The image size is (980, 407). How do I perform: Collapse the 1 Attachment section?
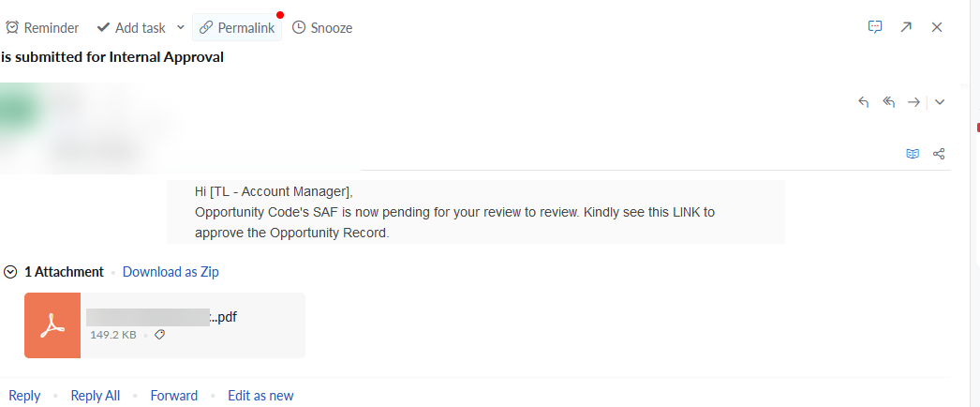pos(10,272)
